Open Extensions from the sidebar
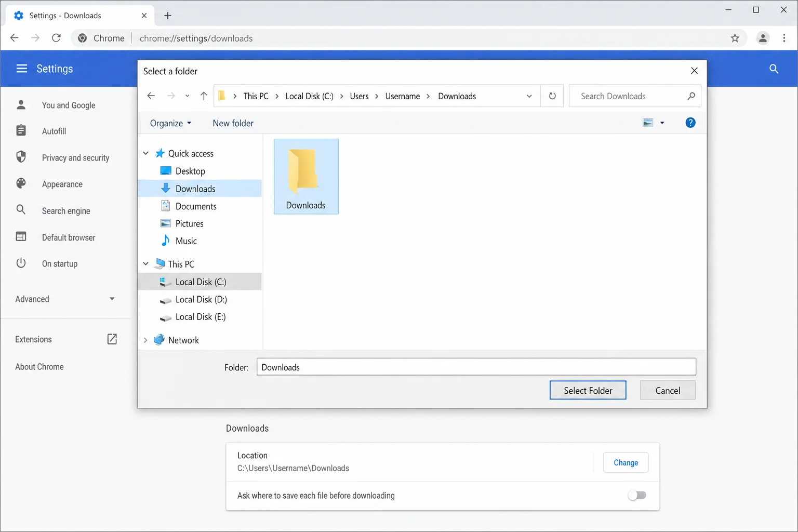Screen dimensions: 798x532 (33, 339)
